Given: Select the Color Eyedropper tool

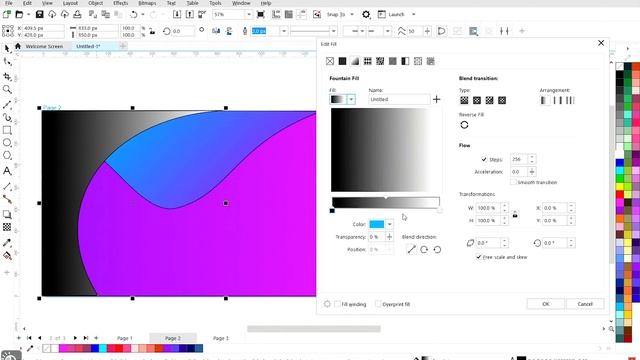Looking at the screenshot, I should tap(7, 243).
